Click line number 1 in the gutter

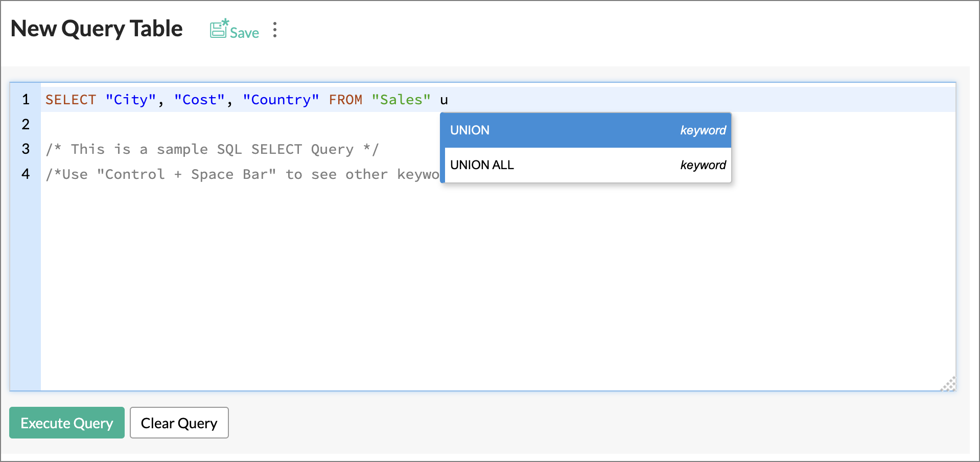tap(26, 100)
